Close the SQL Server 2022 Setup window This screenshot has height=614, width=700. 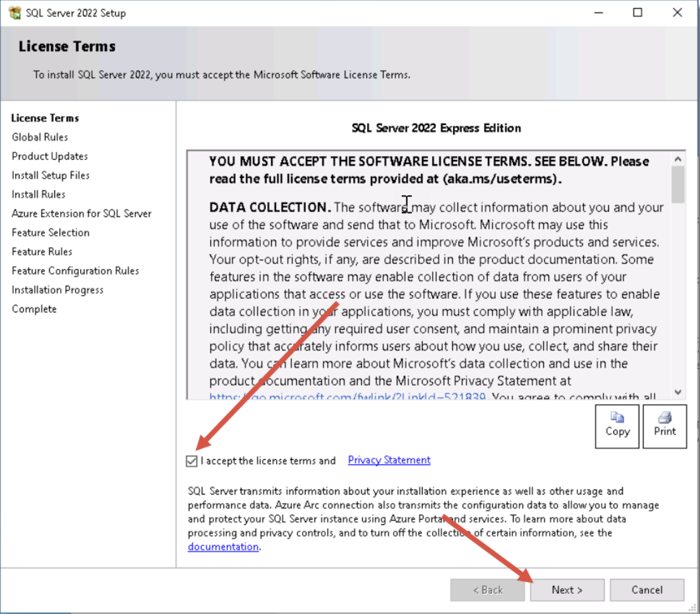click(x=677, y=13)
